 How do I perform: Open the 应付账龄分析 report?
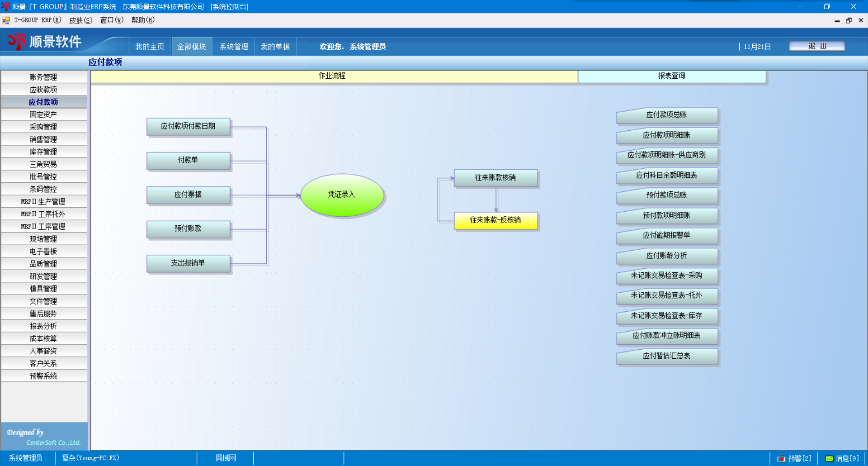pos(666,256)
